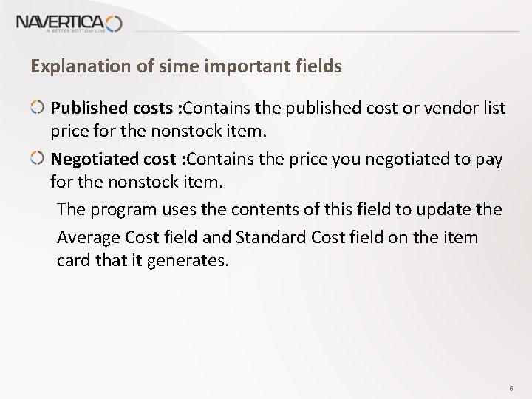Viewport: 532px width, 399px height.
Task: Click the text 'for the nonstock item.'
Action: pos(137,182)
